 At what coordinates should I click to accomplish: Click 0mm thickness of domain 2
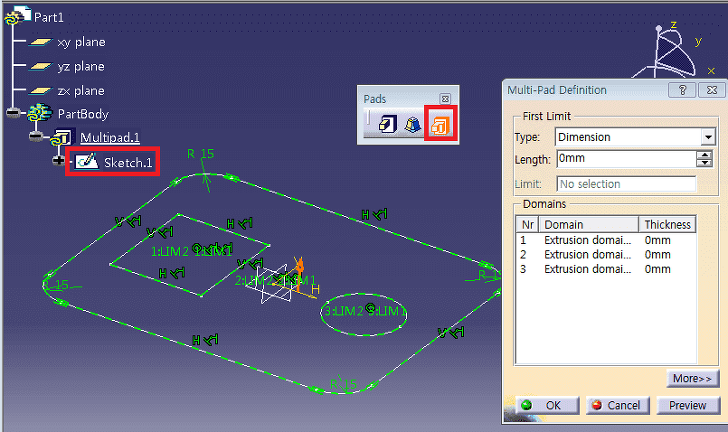657,255
